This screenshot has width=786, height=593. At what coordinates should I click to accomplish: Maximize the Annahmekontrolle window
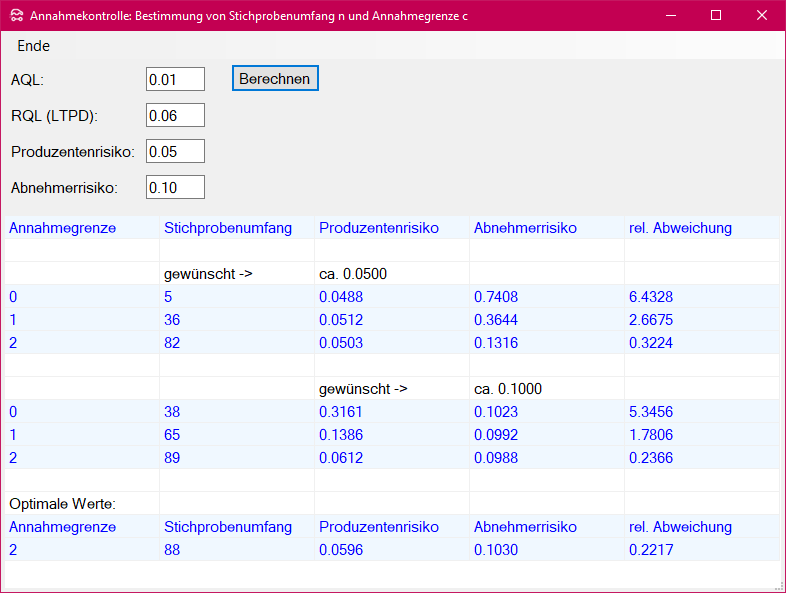click(x=716, y=16)
